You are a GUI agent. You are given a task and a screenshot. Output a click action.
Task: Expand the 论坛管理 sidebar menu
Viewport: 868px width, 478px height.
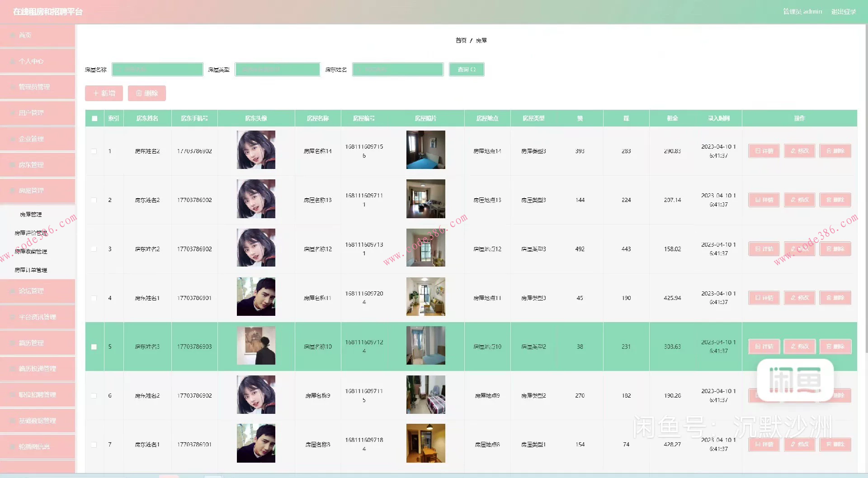[x=38, y=291]
